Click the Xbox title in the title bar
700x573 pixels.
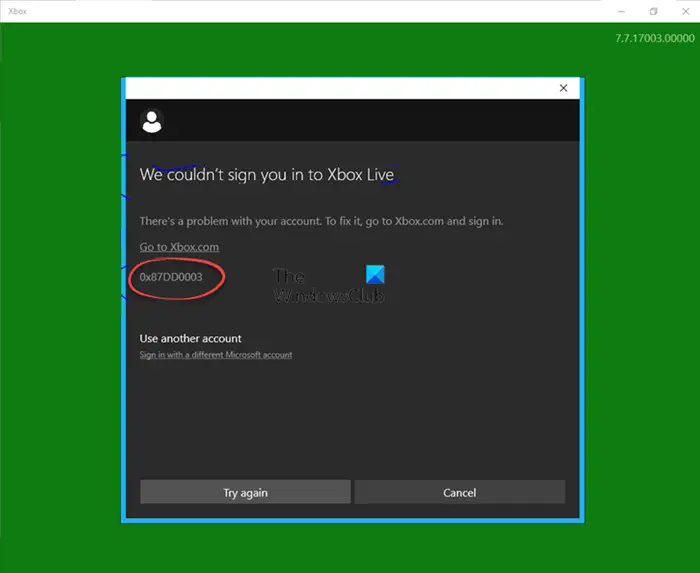pyautogui.click(x=17, y=11)
